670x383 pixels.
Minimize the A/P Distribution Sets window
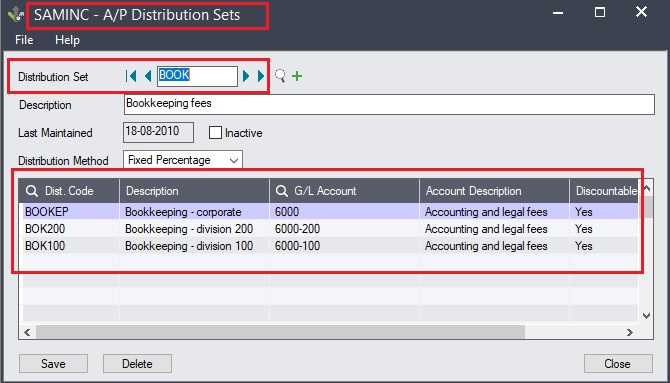coord(557,13)
